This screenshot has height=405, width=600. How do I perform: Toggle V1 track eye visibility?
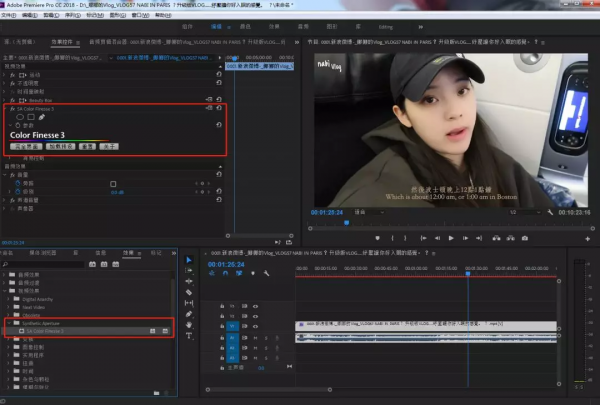255,326
